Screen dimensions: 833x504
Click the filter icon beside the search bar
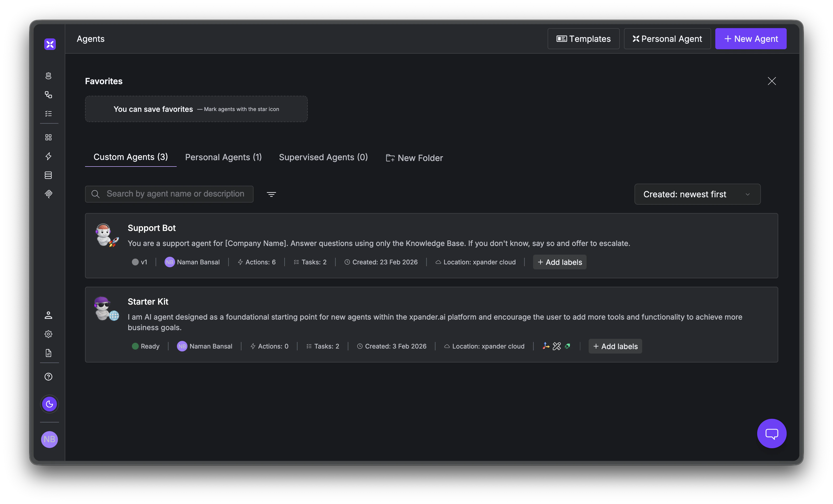tap(271, 194)
